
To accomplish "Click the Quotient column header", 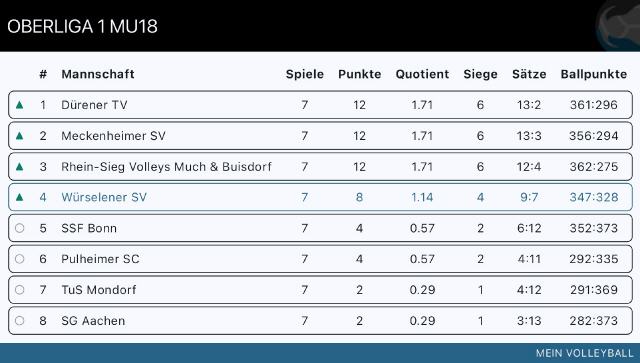I will pos(422,74).
